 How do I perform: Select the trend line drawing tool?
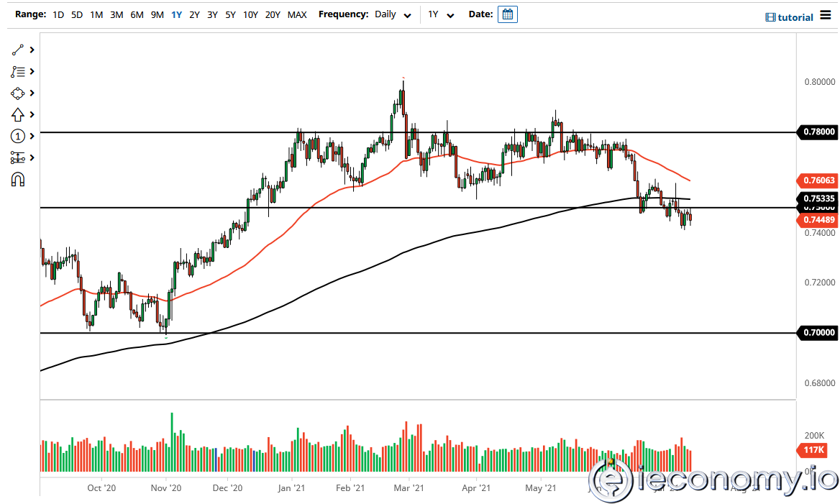(x=18, y=50)
